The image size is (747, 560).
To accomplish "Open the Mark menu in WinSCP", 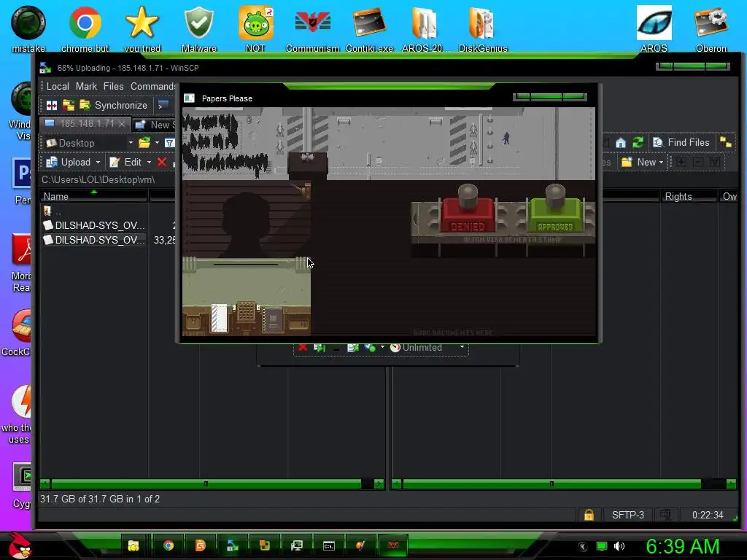I will 86,86.
